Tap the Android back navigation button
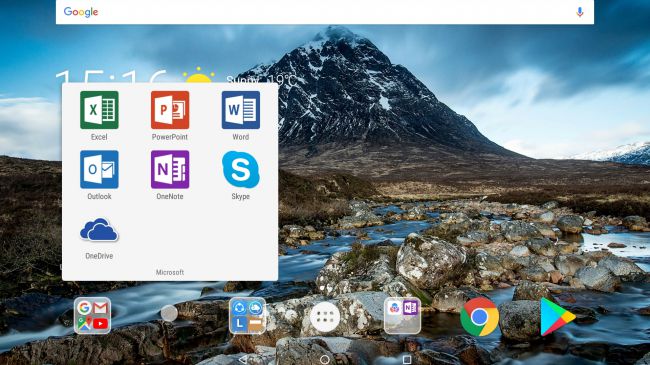The width and height of the screenshot is (650, 365). pyautogui.click(x=243, y=360)
